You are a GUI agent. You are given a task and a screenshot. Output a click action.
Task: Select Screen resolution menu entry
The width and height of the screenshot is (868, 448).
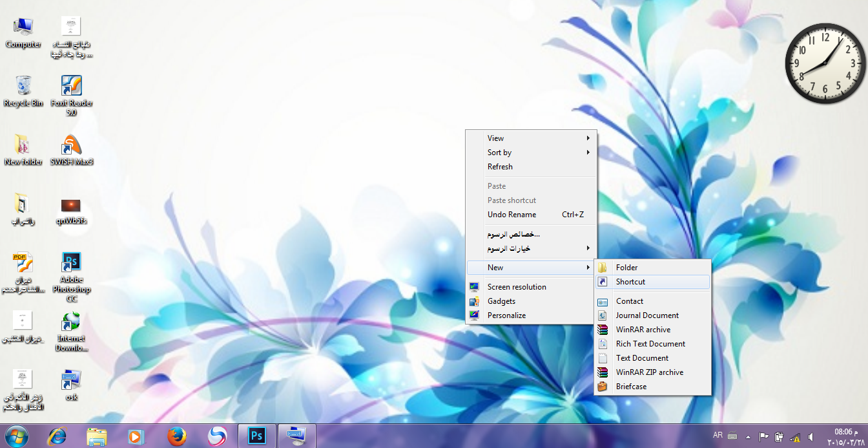click(x=517, y=287)
